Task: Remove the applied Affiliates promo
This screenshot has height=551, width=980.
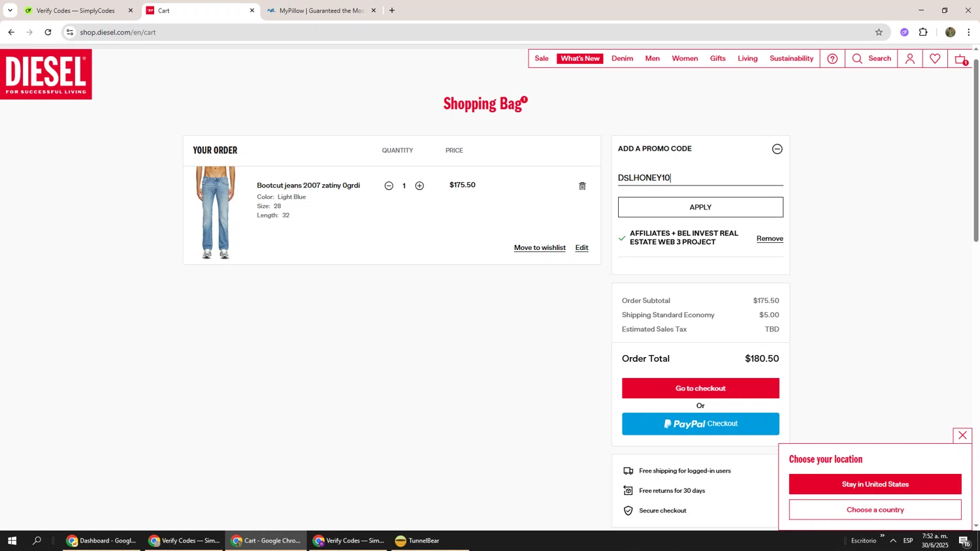Action: (770, 238)
